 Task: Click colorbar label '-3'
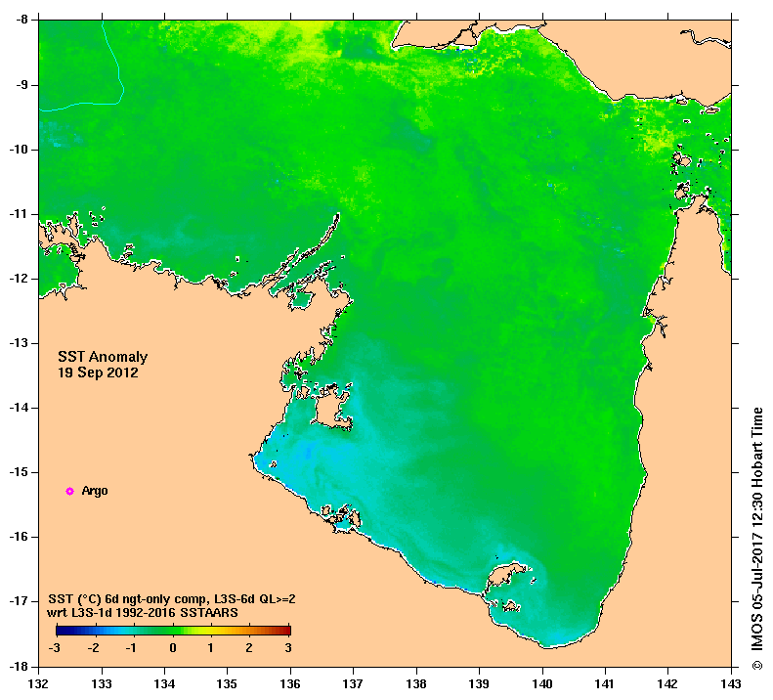coord(54,648)
